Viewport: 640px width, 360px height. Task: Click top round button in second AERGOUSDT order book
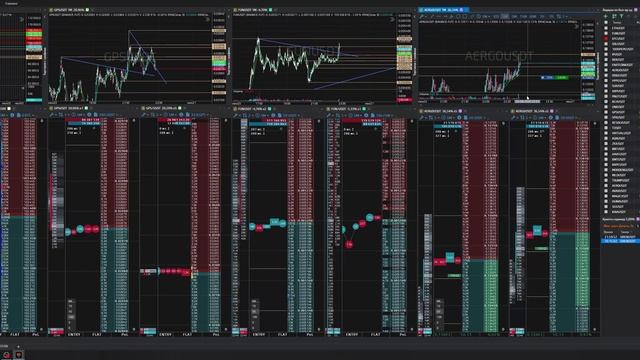pyautogui.click(x=595, y=123)
